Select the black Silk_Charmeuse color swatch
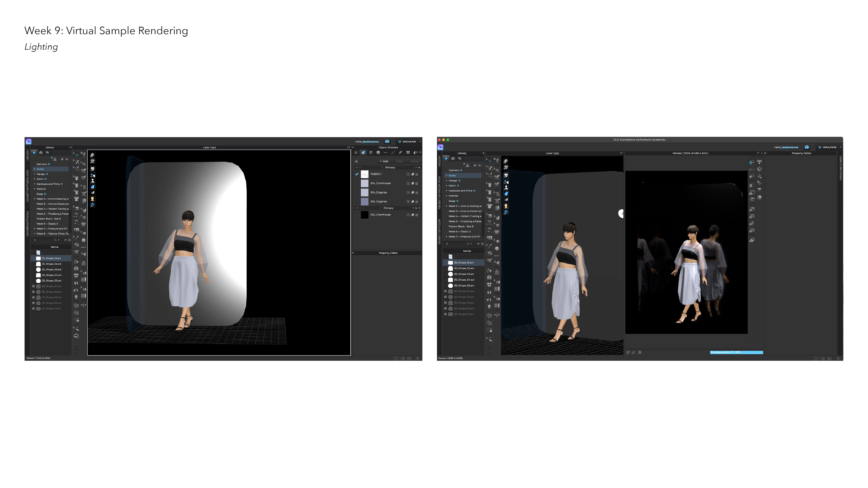868x488 pixels. pyautogui.click(x=365, y=215)
